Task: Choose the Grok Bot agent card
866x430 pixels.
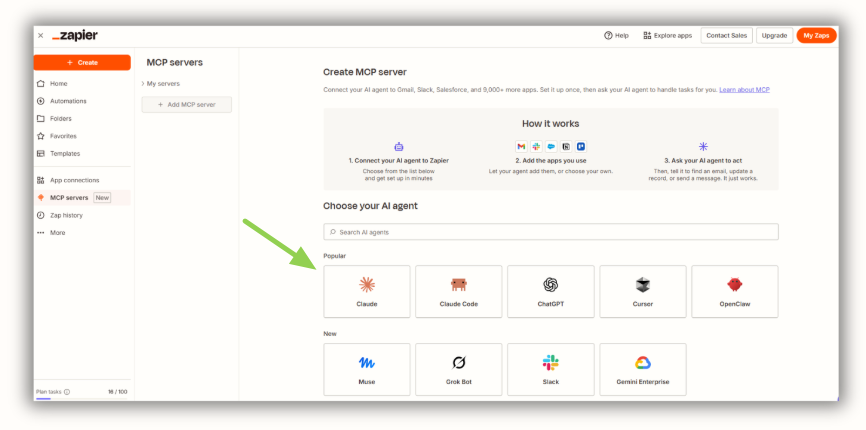Action: 458,369
